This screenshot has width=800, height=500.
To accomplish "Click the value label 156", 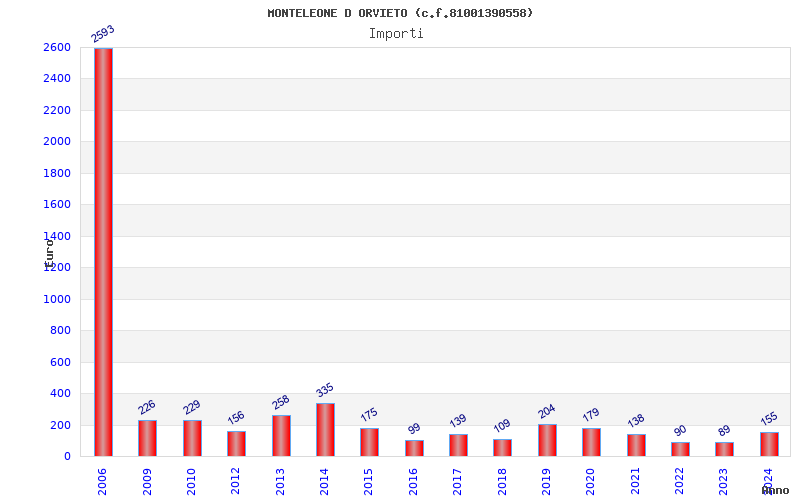I will pyautogui.click(x=236, y=418).
